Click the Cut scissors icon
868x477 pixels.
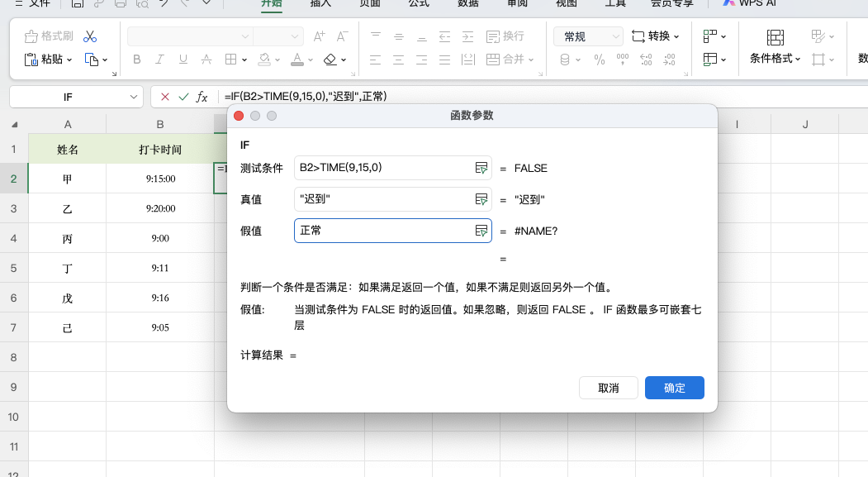tap(91, 37)
